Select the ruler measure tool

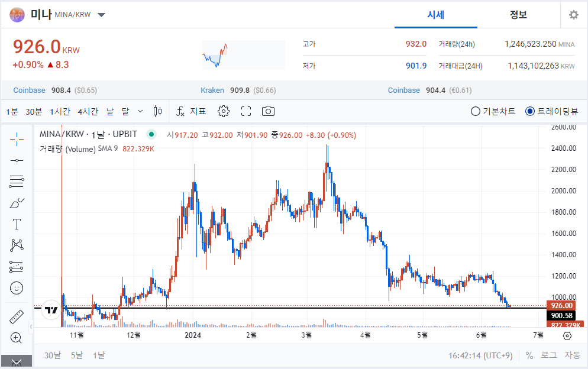pos(17,317)
